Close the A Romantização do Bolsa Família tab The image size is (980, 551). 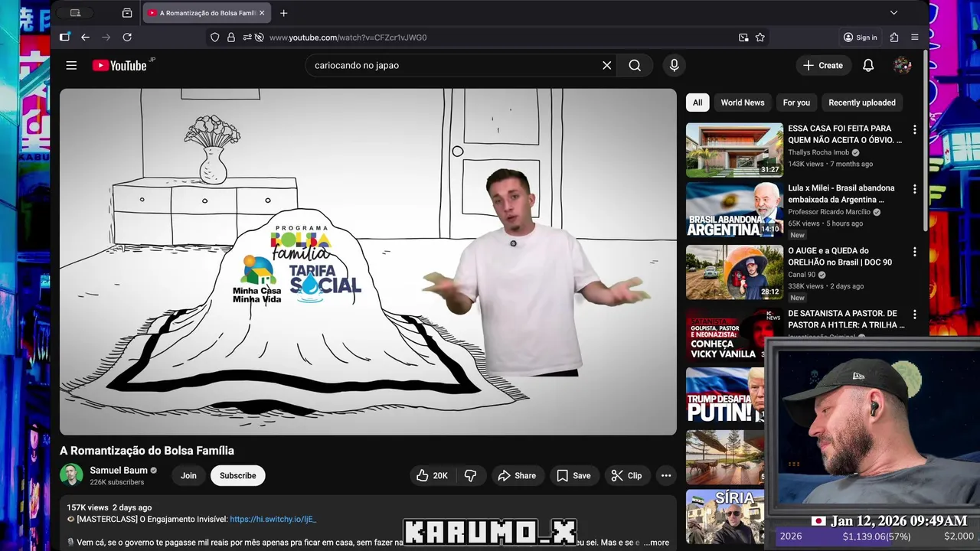[x=262, y=13]
